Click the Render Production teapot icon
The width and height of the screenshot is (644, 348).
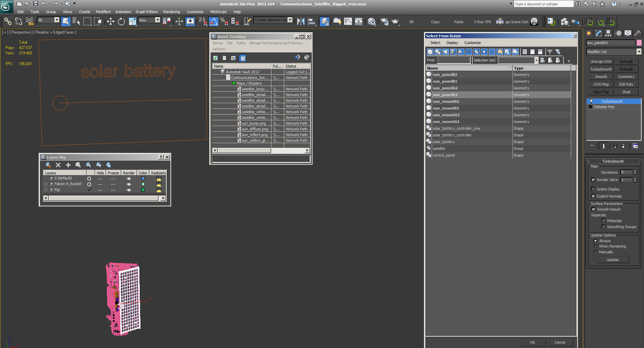click(395, 21)
